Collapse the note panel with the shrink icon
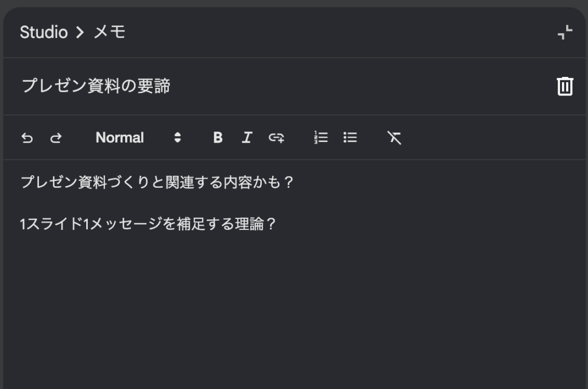This screenshot has width=588, height=389. click(x=565, y=32)
